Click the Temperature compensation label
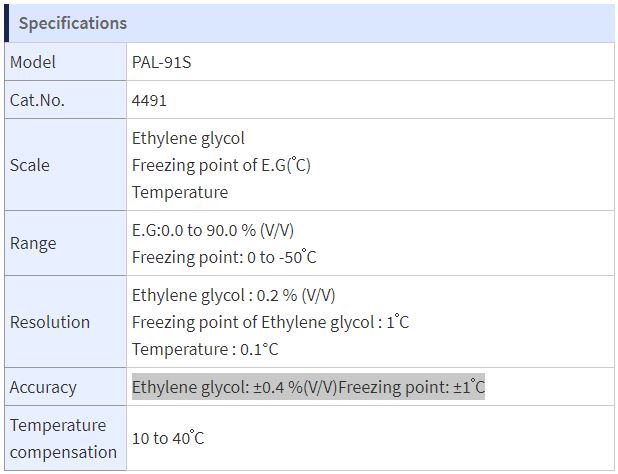 click(65, 438)
